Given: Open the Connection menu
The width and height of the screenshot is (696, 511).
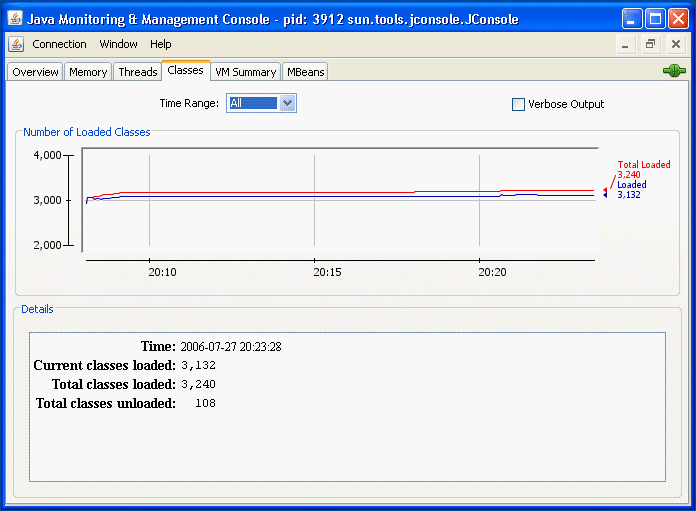Looking at the screenshot, I should pyautogui.click(x=59, y=44).
